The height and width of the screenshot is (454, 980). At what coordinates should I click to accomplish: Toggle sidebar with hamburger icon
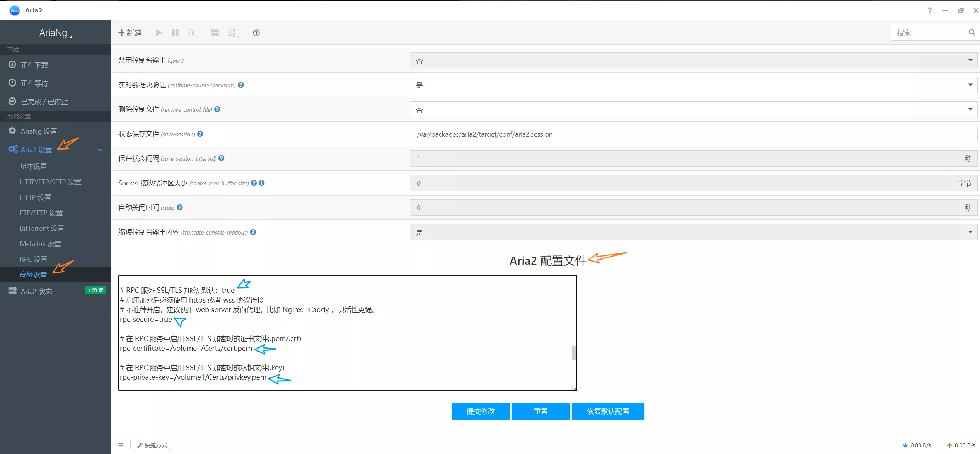point(121,445)
